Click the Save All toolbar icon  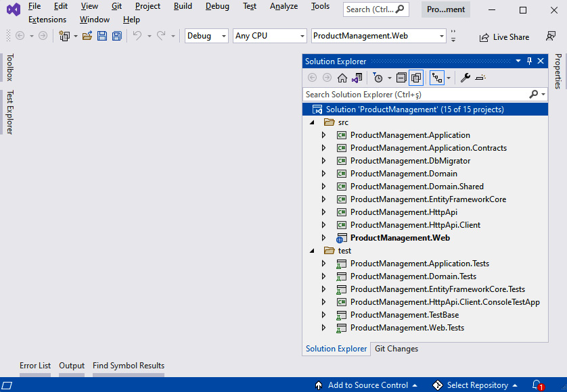(x=116, y=36)
